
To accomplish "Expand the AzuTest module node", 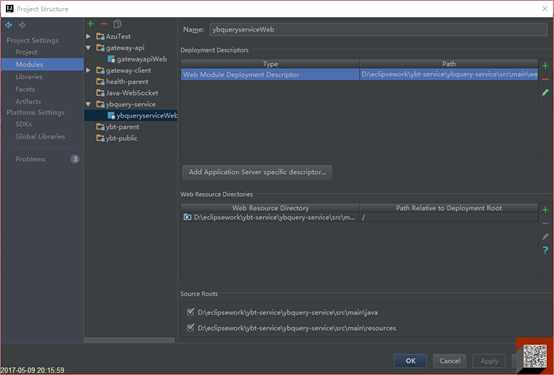I will pyautogui.click(x=88, y=36).
